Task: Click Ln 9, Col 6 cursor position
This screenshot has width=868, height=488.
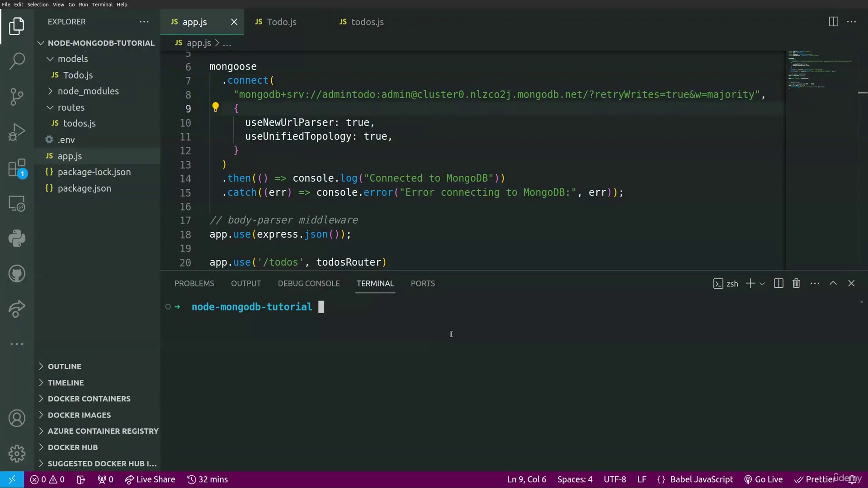Action: [x=527, y=479]
